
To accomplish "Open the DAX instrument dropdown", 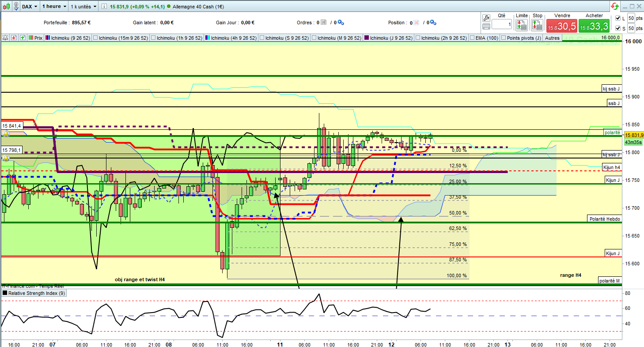I will 30,7.
